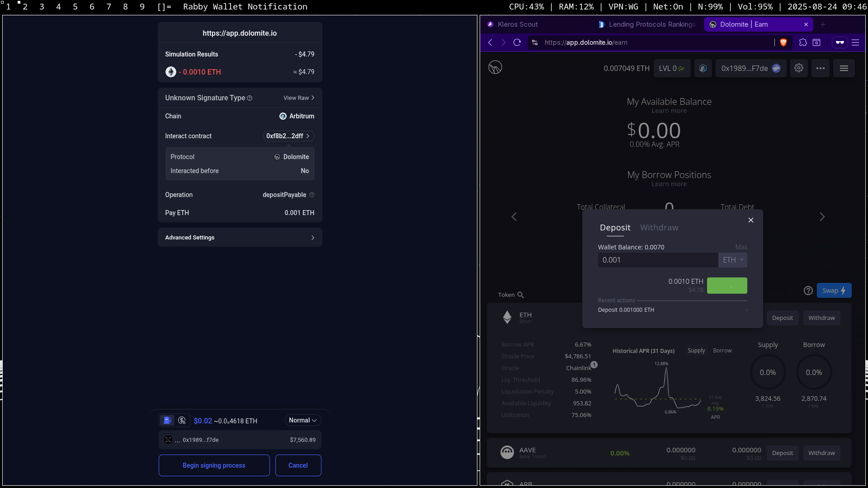This screenshot has height=488, width=868.
Task: Expand Advanced Settings in Rabby
Action: point(240,238)
